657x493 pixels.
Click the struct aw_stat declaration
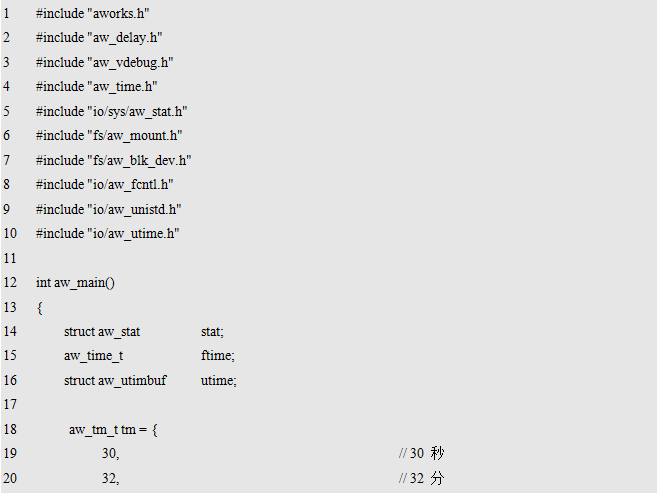pyautogui.click(x=102, y=331)
